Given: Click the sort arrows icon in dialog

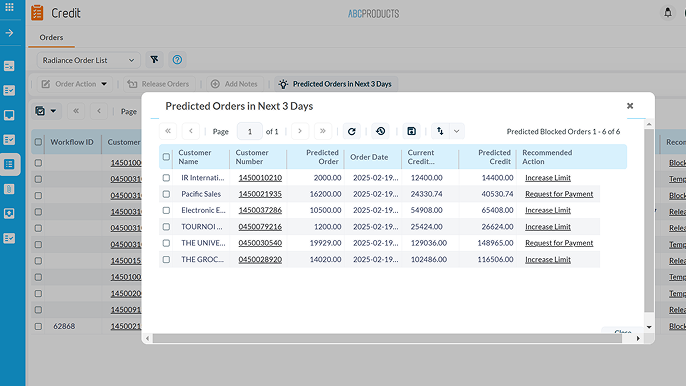Looking at the screenshot, I should tap(440, 131).
